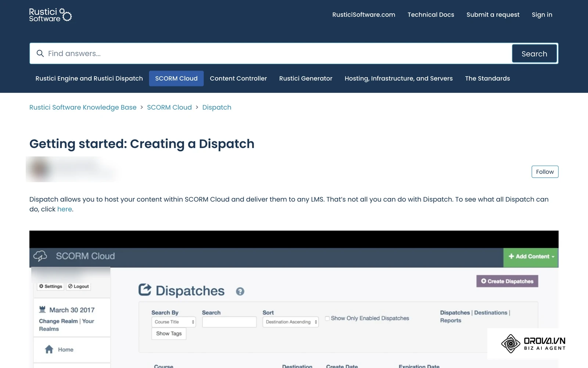Click Create Dispatches button

point(508,281)
